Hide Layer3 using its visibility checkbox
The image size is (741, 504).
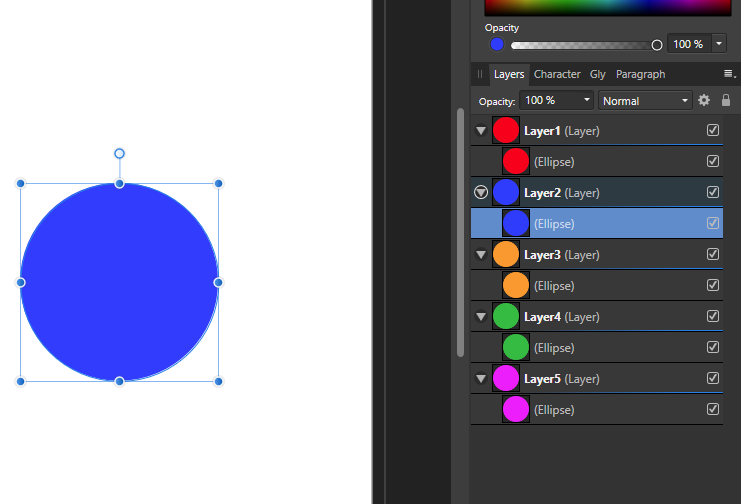click(x=713, y=254)
